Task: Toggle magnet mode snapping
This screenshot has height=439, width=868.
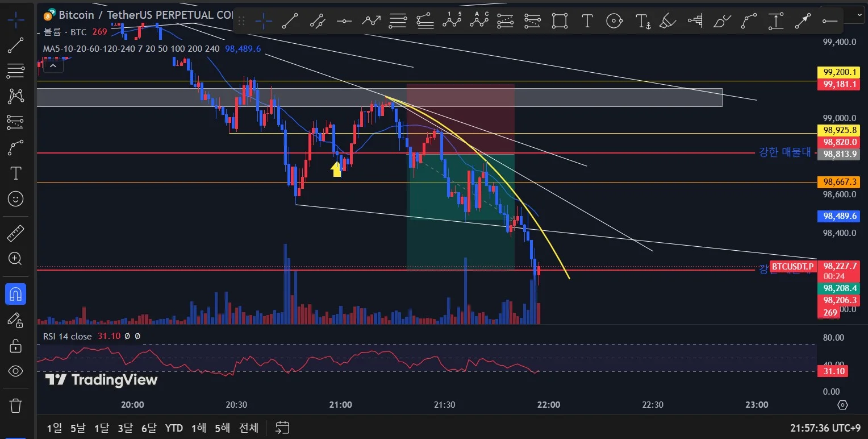Action: [16, 294]
